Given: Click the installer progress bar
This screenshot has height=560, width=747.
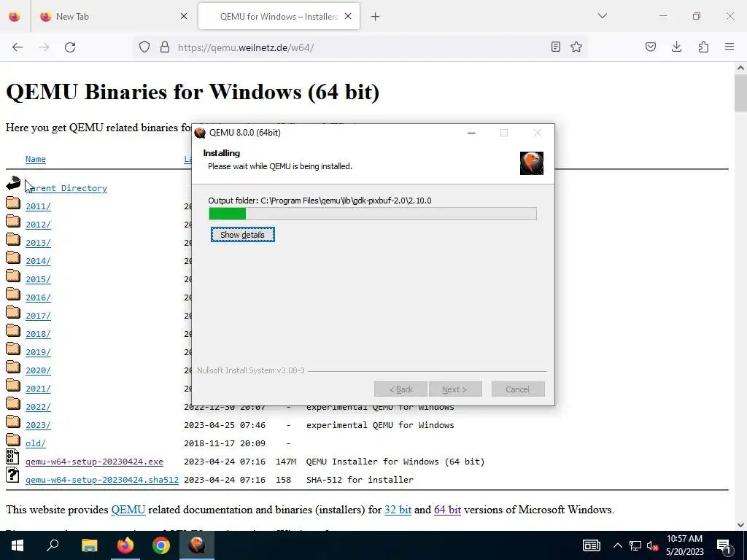Looking at the screenshot, I should 373,214.
